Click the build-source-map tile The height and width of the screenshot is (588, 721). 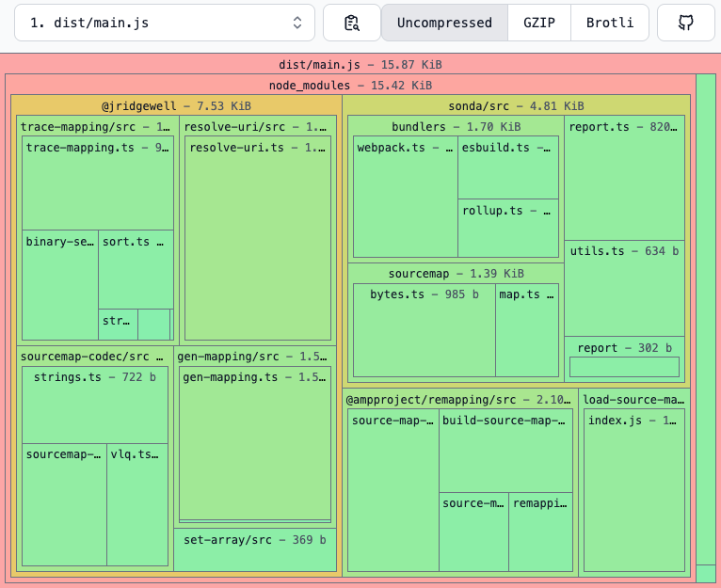(x=505, y=451)
